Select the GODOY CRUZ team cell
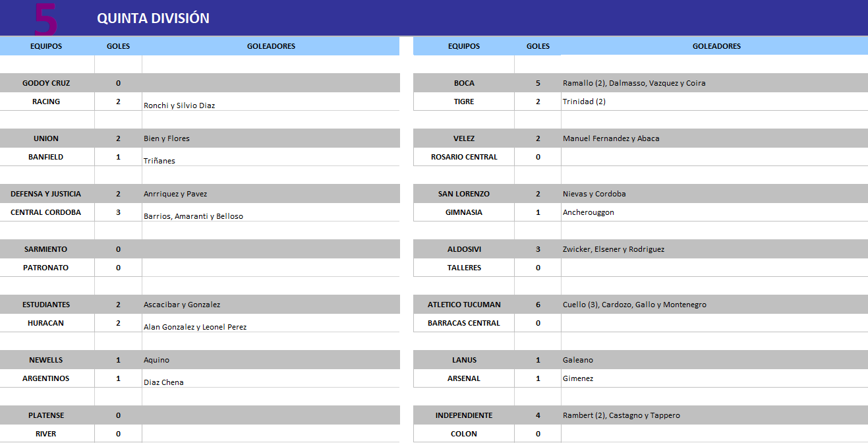The image size is (868, 443). pos(47,83)
